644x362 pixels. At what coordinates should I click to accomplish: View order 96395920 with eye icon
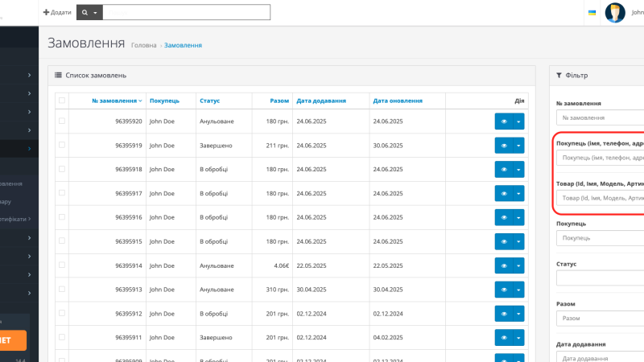(504, 121)
